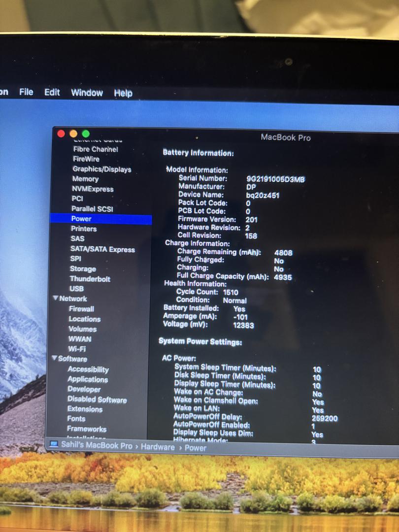Open Graphics/Displays in the sidebar
The width and height of the screenshot is (399, 532).
102,169
